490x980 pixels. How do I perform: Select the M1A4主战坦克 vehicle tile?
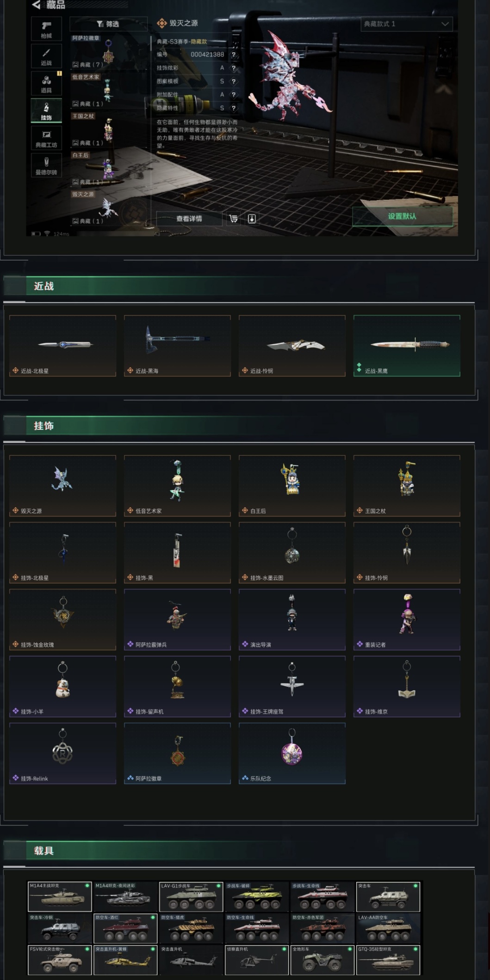[x=60, y=896]
